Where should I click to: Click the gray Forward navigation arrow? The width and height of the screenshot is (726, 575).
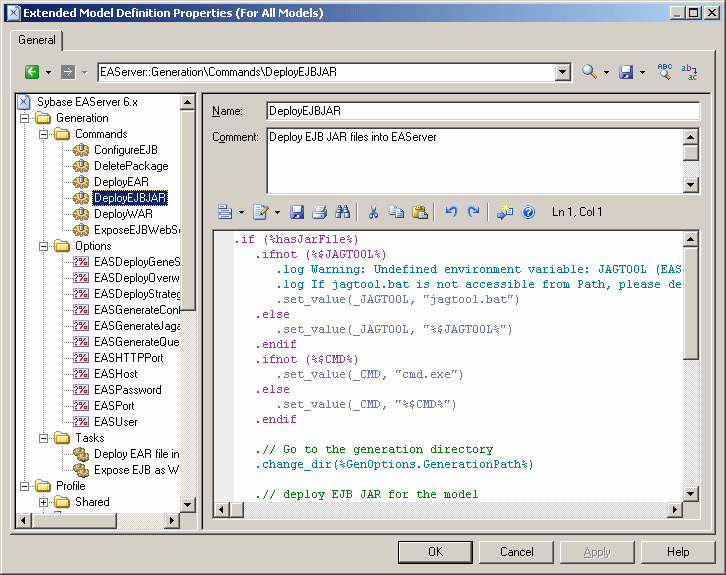pyautogui.click(x=68, y=72)
